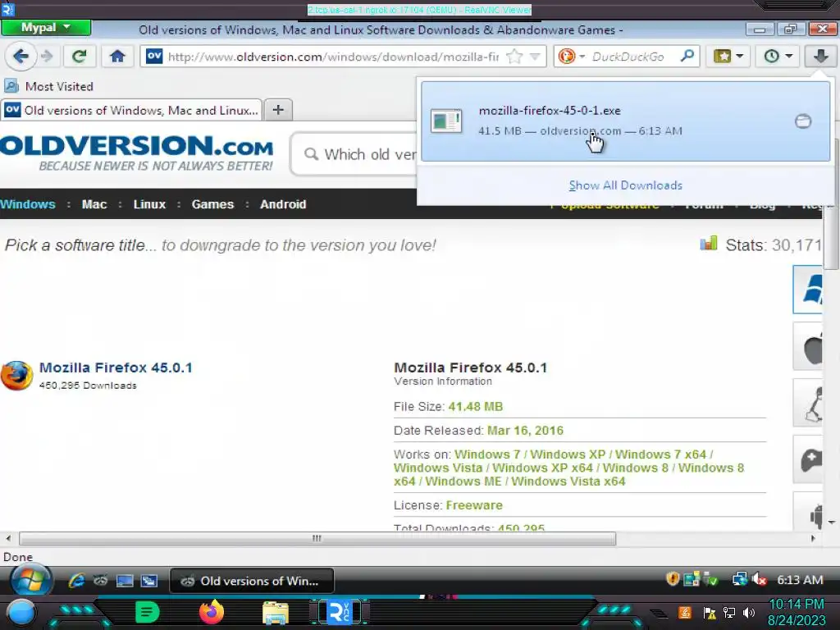The height and width of the screenshot is (630, 840).
Task: Open the history clock dropdown
Action: coord(778,56)
